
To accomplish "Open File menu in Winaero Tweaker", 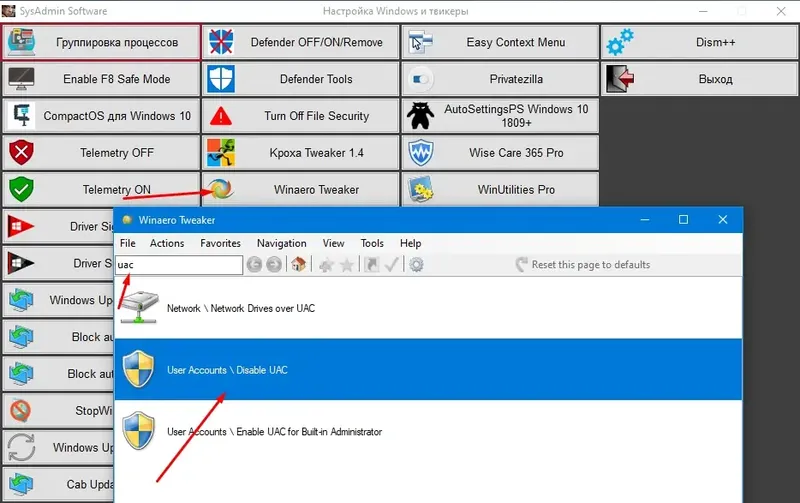I will [x=128, y=243].
